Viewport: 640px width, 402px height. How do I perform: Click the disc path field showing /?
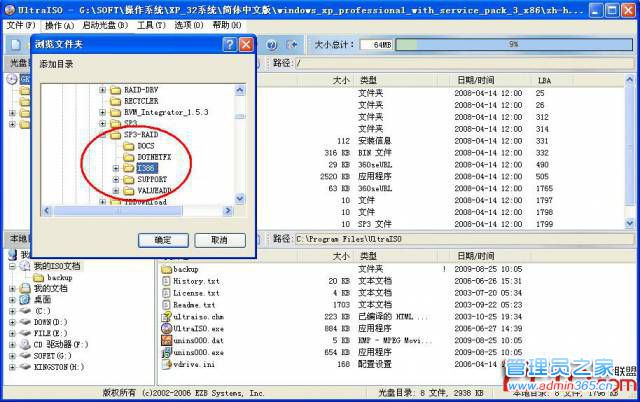[464, 63]
